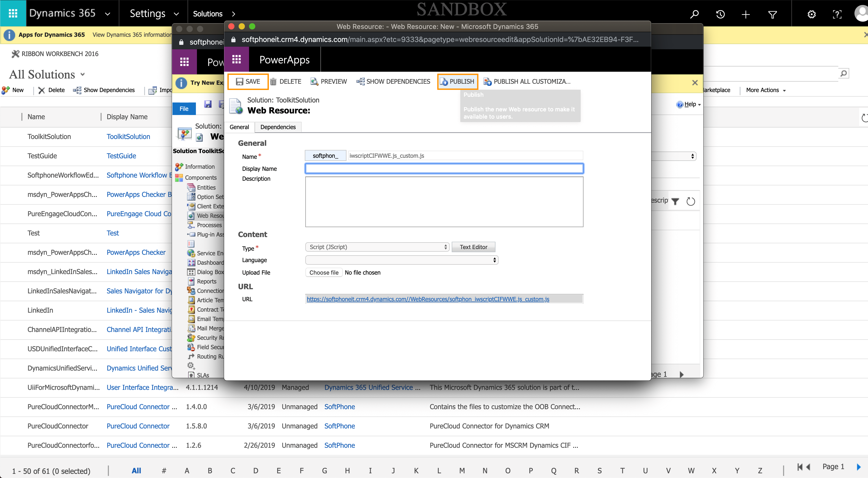Click New solution button
868x478 pixels.
(x=13, y=90)
